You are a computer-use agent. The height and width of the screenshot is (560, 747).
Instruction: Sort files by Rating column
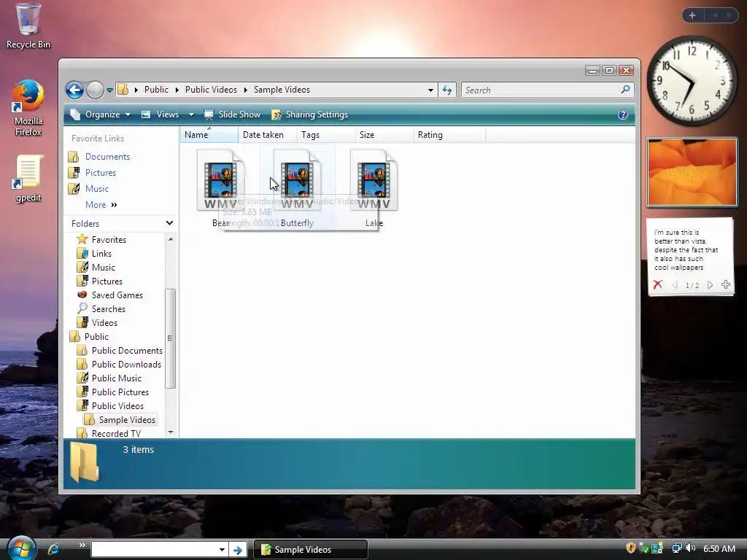pos(449,135)
